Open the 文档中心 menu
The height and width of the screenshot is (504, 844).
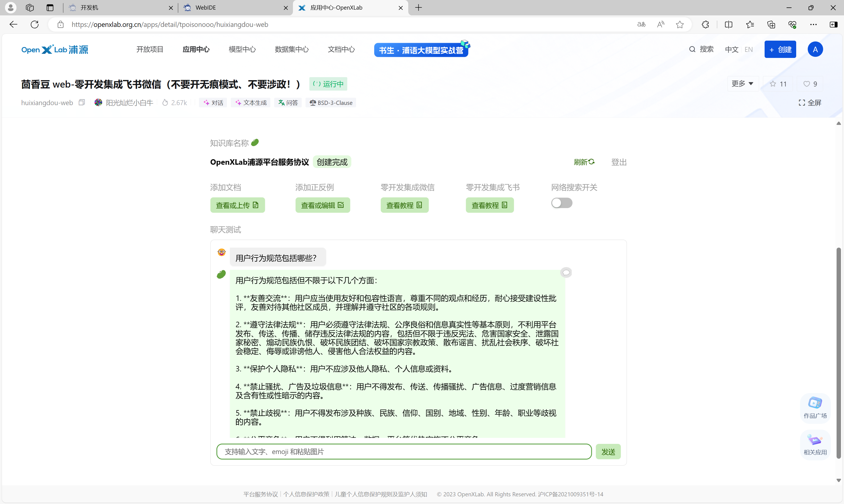(341, 50)
